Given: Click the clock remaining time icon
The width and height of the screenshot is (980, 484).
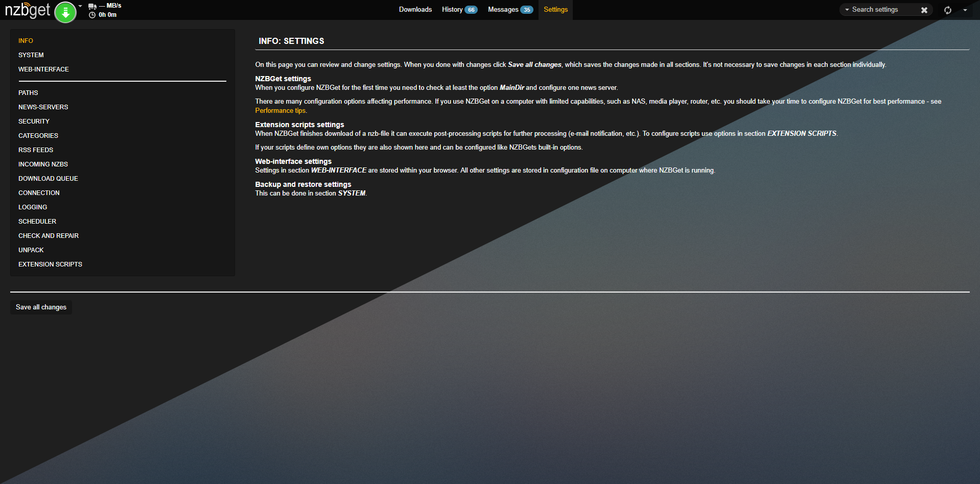Looking at the screenshot, I should [92, 15].
